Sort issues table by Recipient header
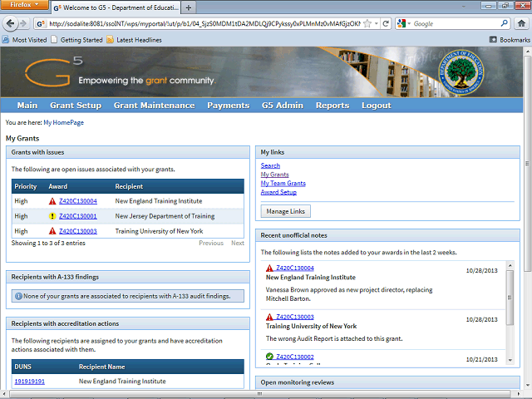Screen dimensions: 532x399 [129, 186]
